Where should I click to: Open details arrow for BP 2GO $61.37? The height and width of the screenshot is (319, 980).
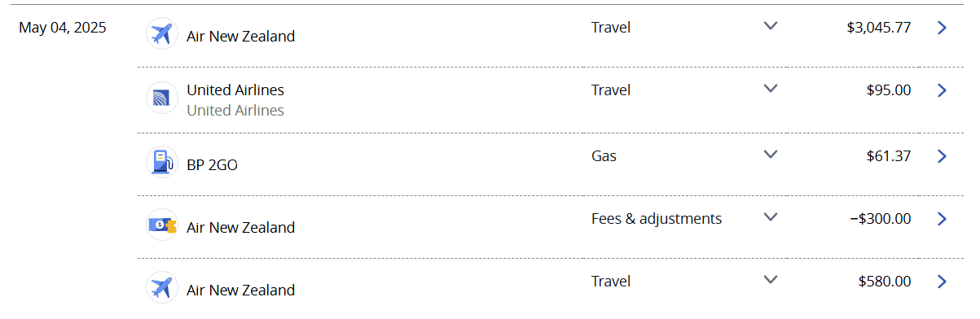tap(942, 156)
